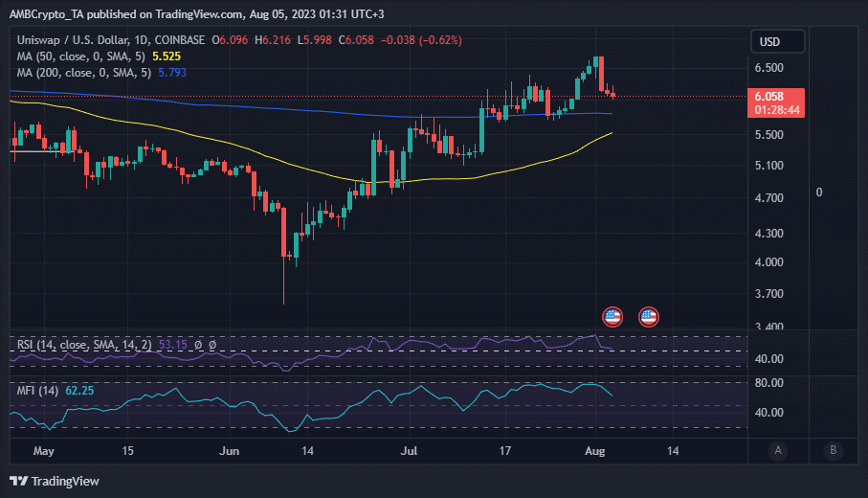This screenshot has height=498, width=868.
Task: Click the 40.00 label on RSI scale
Action: click(x=768, y=359)
